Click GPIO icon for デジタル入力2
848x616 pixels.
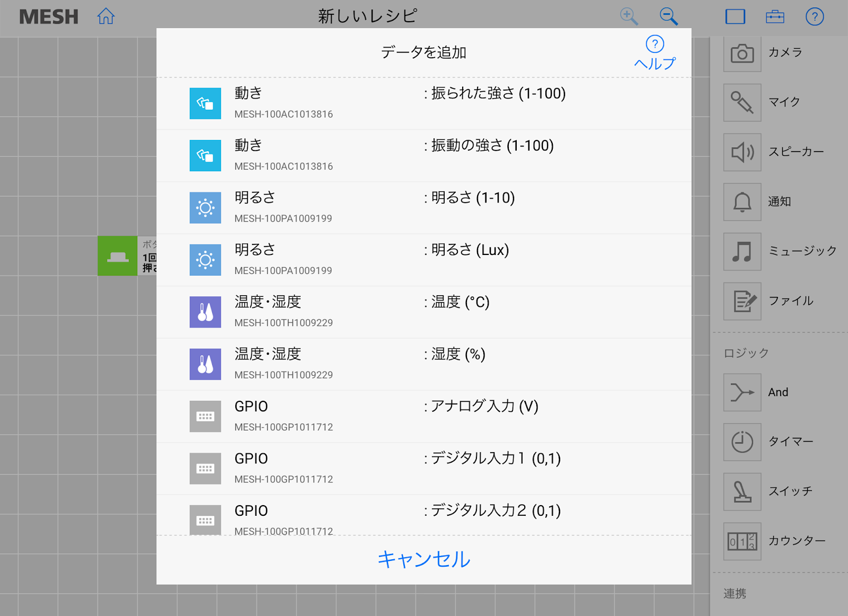205,520
